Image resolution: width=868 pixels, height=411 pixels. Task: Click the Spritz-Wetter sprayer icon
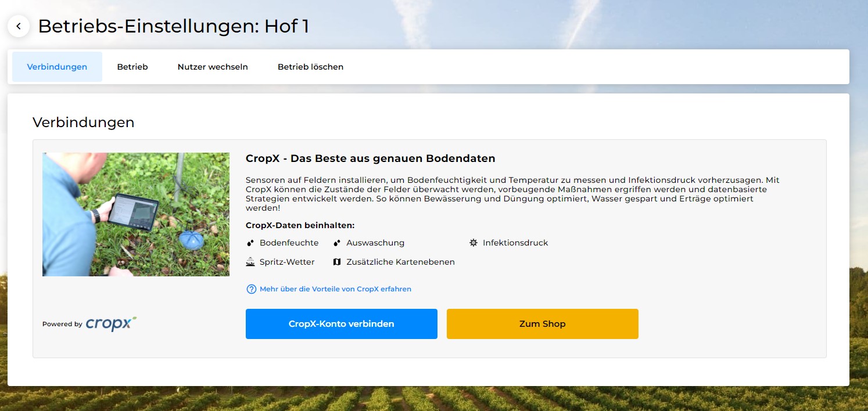coord(250,262)
